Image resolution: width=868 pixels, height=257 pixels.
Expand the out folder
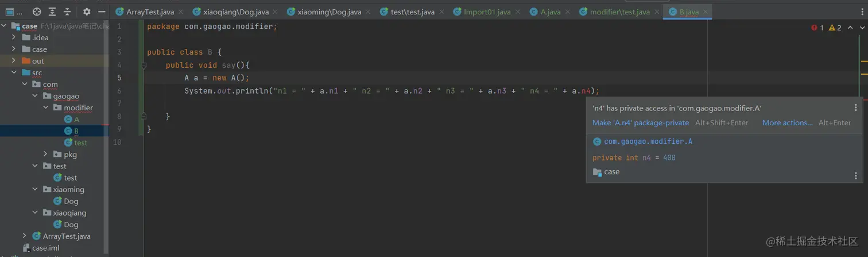click(14, 61)
